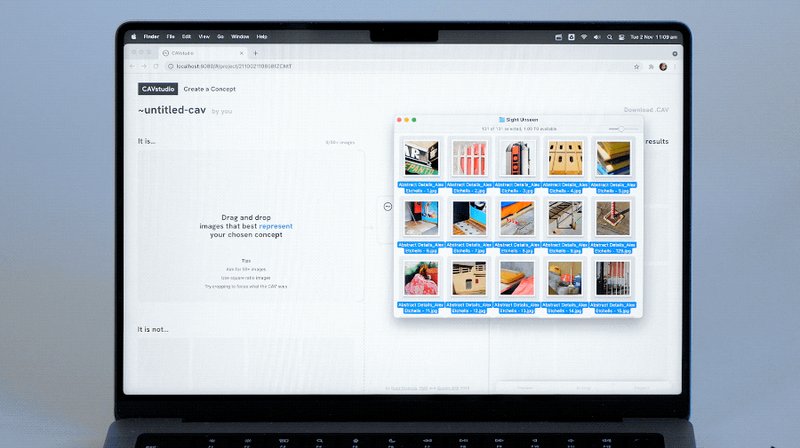Select thumbnail with orange and blue stripes
Image resolution: width=800 pixels, height=448 pixels.
(517, 218)
